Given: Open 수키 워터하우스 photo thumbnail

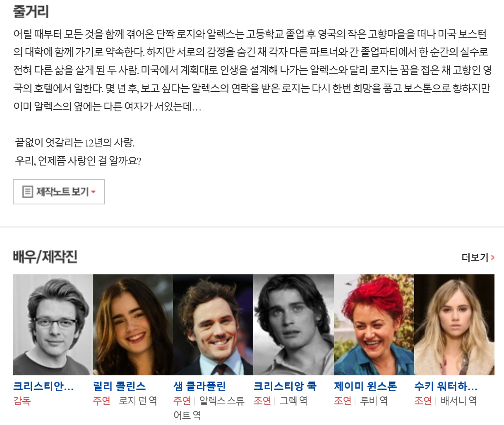Looking at the screenshot, I should (454, 325).
